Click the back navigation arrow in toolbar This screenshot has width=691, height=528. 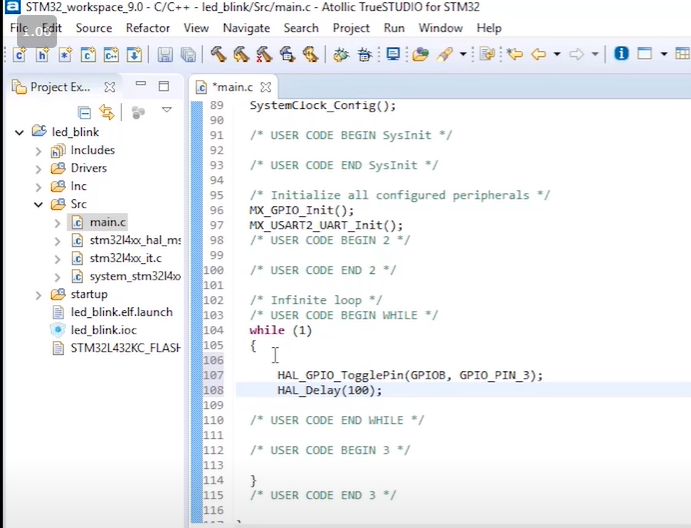[538, 54]
